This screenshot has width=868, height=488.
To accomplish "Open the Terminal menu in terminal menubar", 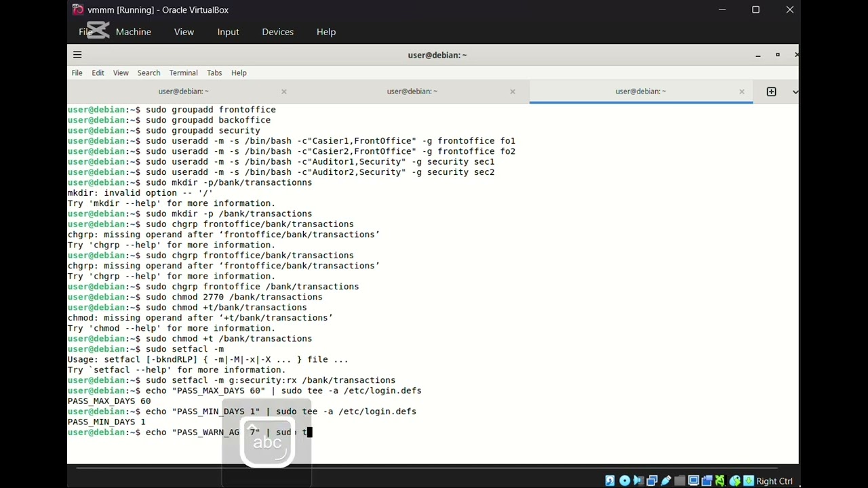I will tap(183, 73).
